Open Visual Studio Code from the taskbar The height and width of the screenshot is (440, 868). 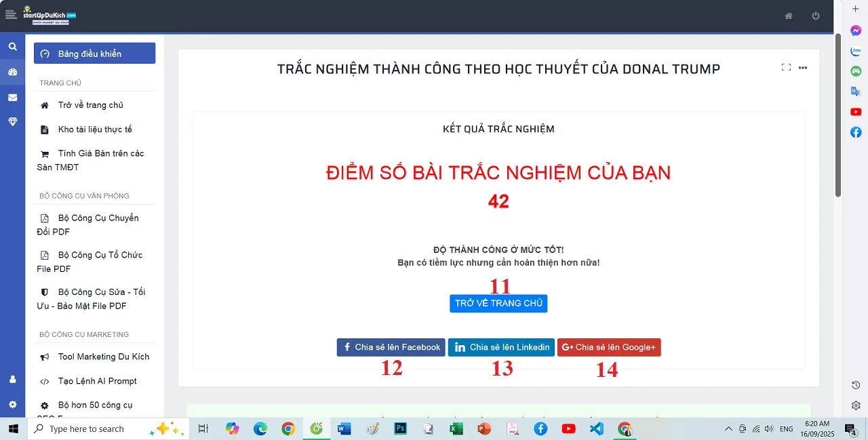point(597,428)
